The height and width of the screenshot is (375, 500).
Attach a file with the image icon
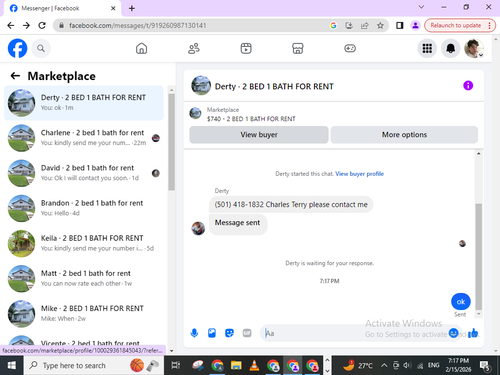[212, 333]
